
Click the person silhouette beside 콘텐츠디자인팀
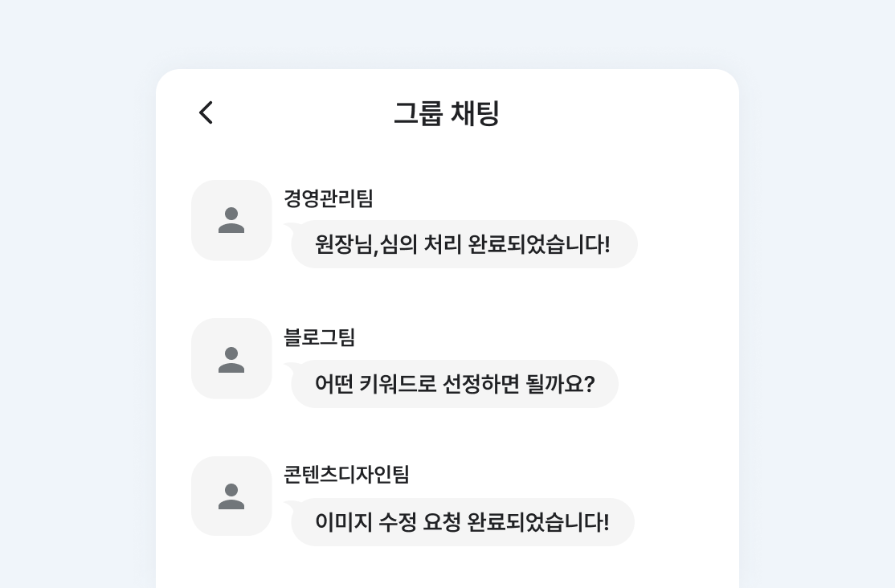tap(231, 496)
